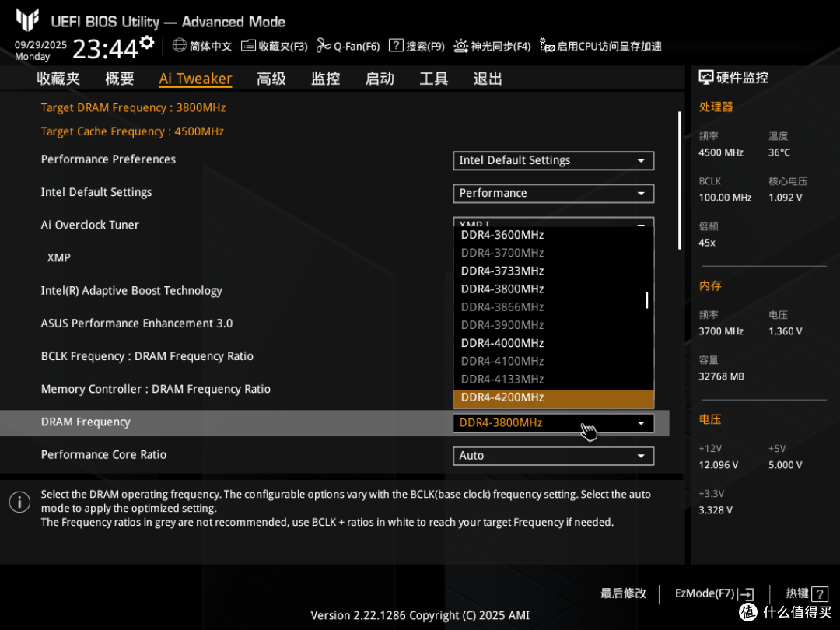Click the hardware monitor screen icon

click(706, 78)
